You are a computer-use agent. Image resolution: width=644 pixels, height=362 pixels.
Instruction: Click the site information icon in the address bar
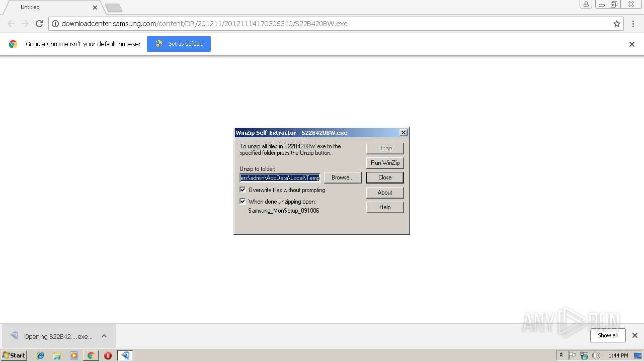(55, 24)
